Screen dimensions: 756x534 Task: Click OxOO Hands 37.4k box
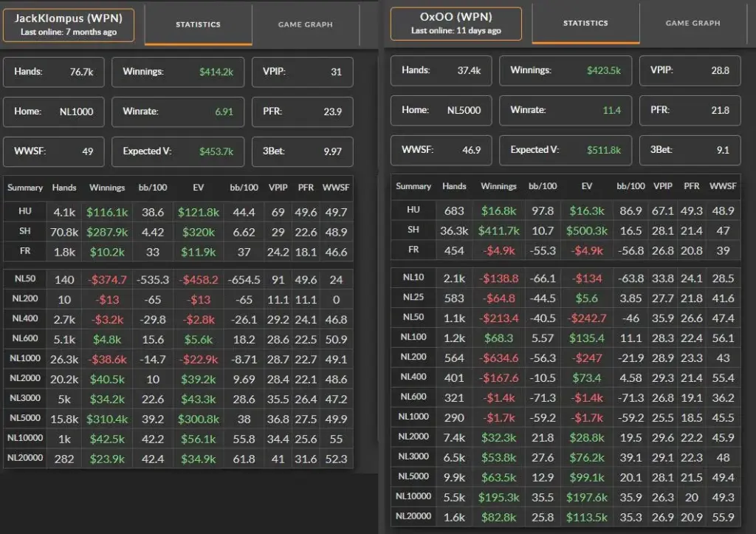[441, 70]
